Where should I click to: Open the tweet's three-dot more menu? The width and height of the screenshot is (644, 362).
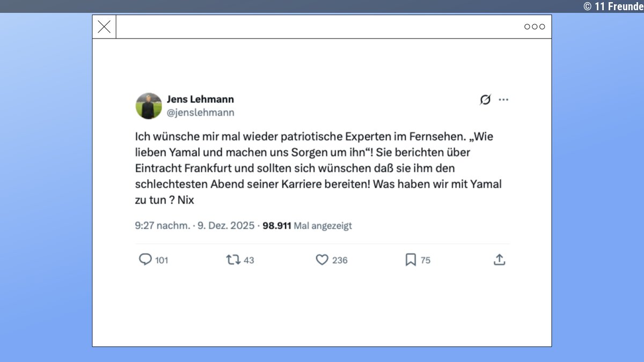[503, 100]
